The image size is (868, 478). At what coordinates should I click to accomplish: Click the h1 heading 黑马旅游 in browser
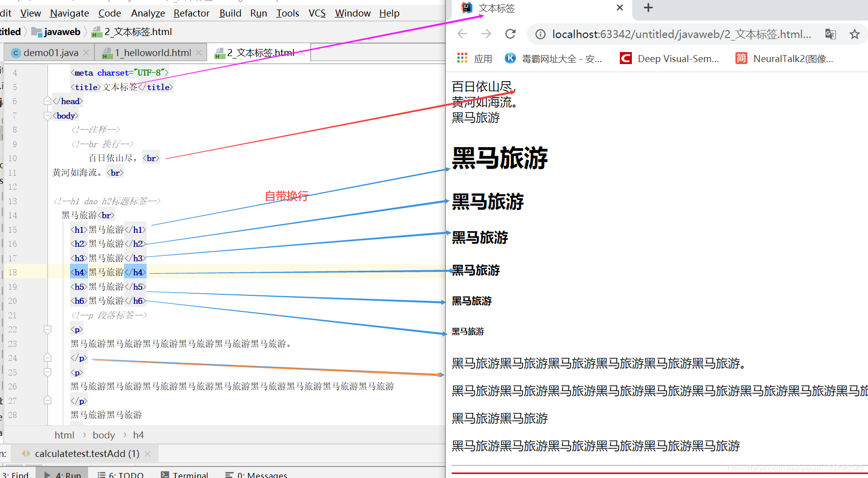(500, 158)
